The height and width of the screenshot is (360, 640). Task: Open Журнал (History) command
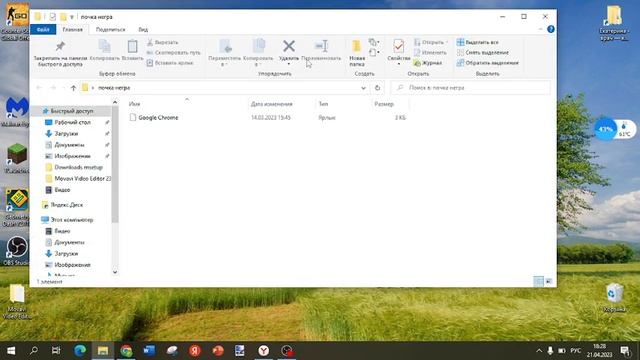pos(428,63)
